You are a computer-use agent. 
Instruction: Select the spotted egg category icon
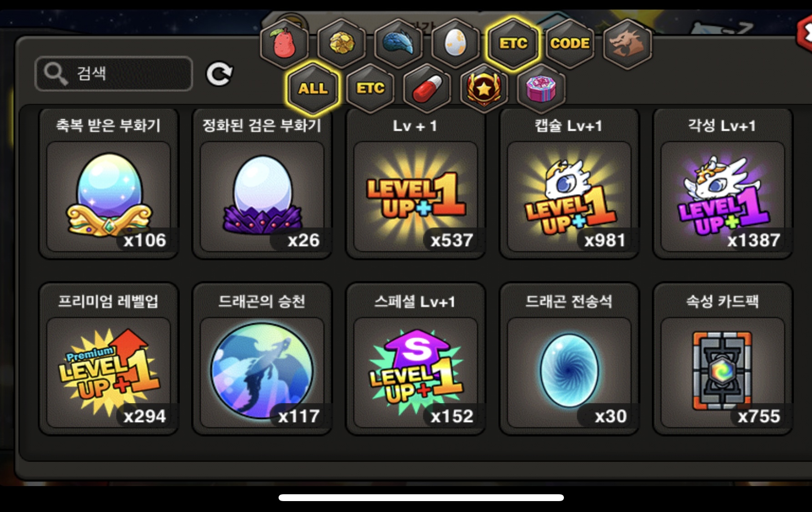pos(456,44)
